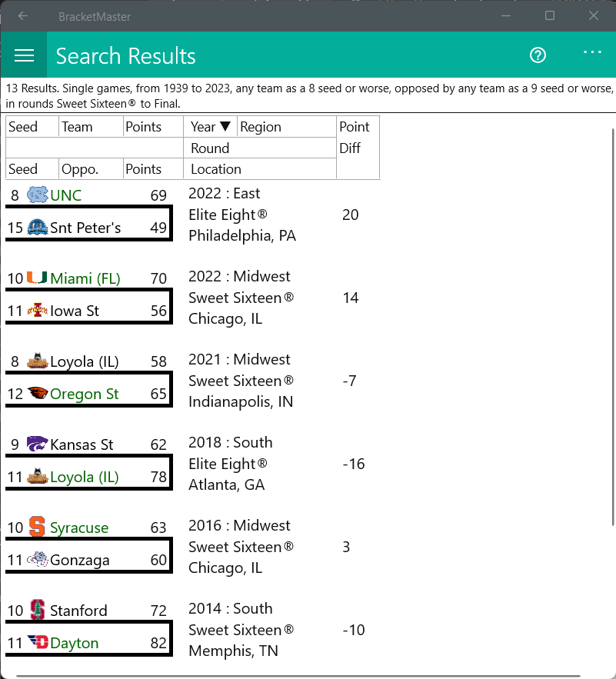Select the Syracuse team name
This screenshot has width=616, height=679.
79,528
